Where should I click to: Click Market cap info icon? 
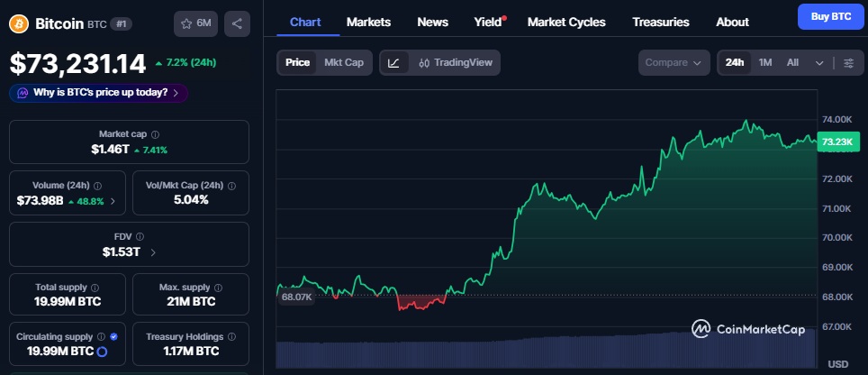click(x=155, y=134)
